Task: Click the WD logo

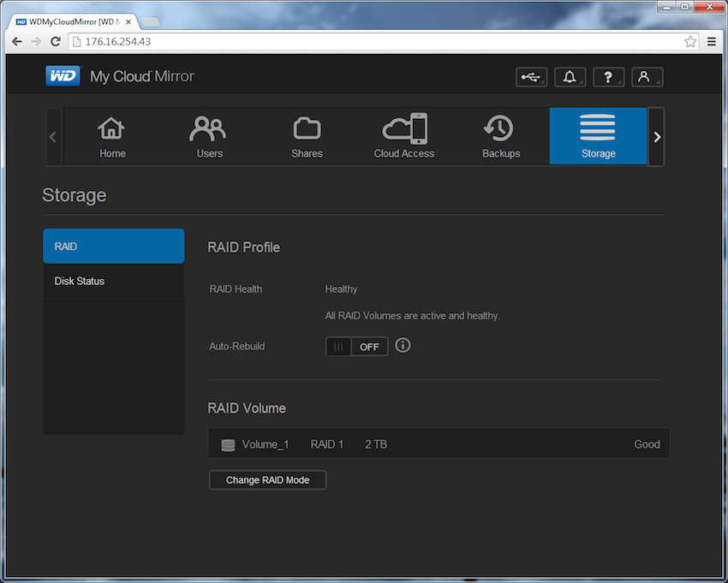Action: click(x=63, y=75)
